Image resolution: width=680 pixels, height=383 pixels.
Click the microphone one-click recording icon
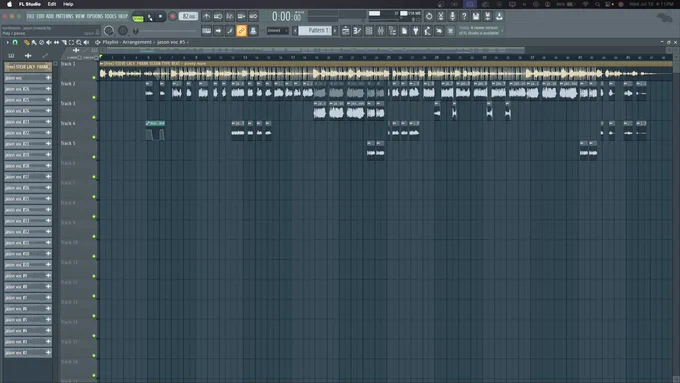452,16
